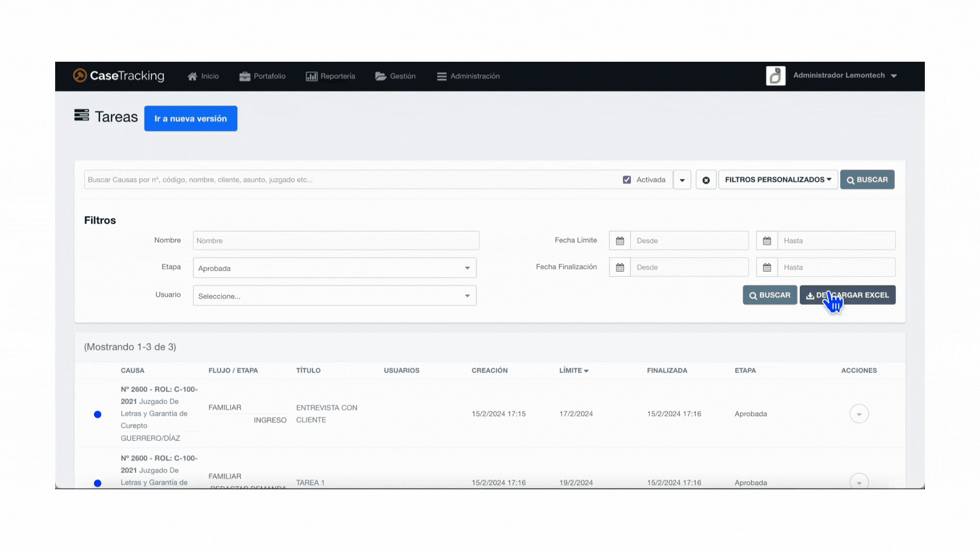This screenshot has width=980, height=551.
Task: Click calendar icon for Fecha Límite Hasta
Action: [767, 240]
